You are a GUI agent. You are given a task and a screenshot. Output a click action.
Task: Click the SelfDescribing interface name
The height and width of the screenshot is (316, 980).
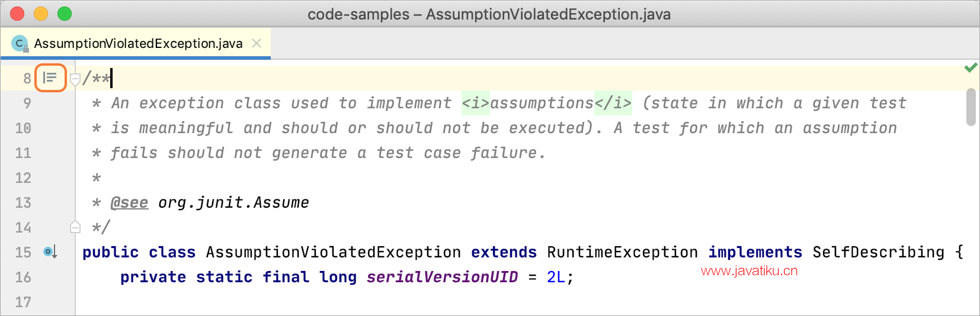tap(878, 252)
